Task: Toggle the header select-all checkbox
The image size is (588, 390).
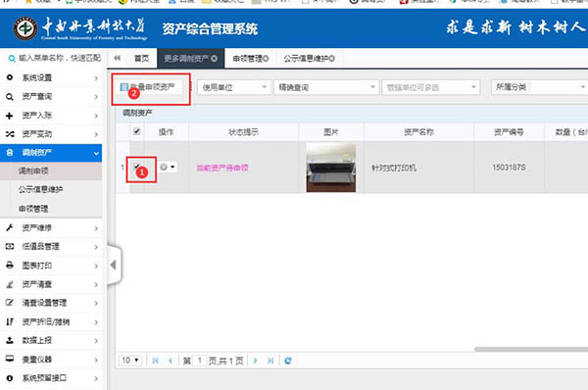Action: (137, 131)
